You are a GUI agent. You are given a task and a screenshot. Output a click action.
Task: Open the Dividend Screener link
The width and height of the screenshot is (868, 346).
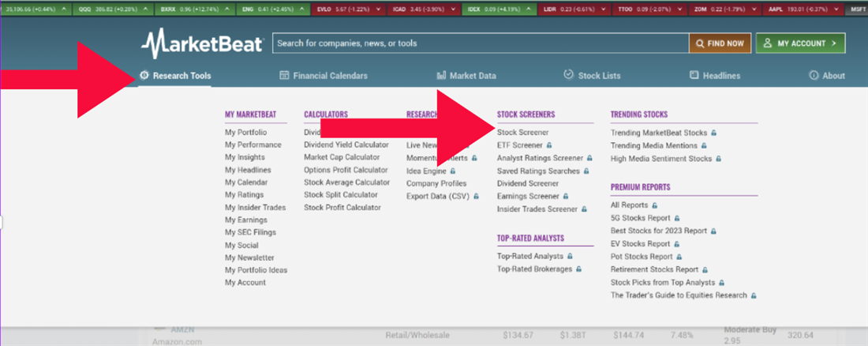tap(528, 183)
